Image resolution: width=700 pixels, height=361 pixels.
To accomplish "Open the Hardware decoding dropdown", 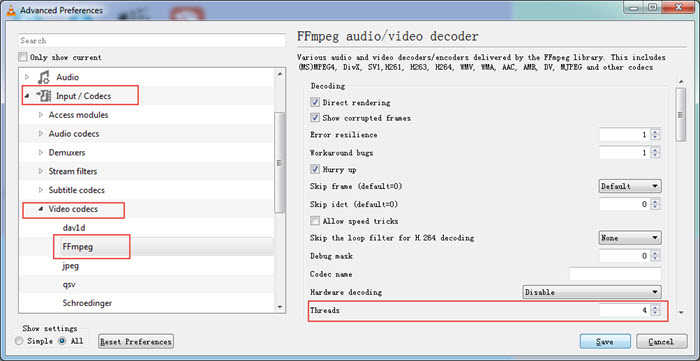I will [x=592, y=292].
